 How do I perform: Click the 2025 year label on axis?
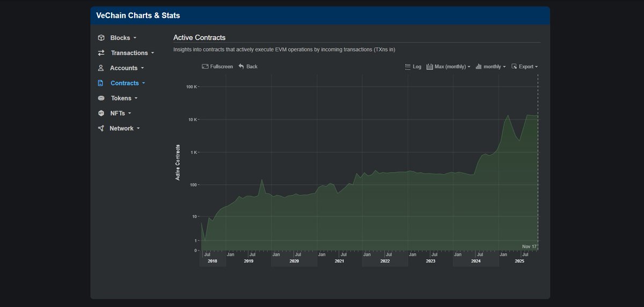(x=519, y=261)
